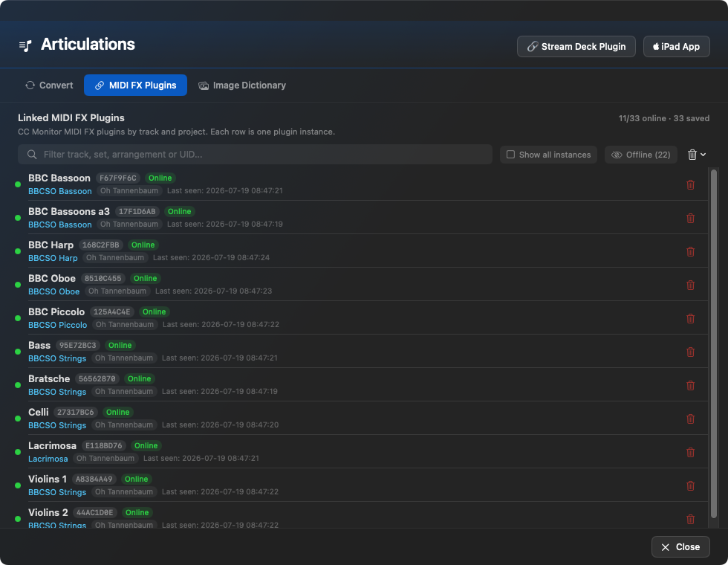Click UID badge A8384A49
The height and width of the screenshot is (565, 728).
pos(94,479)
